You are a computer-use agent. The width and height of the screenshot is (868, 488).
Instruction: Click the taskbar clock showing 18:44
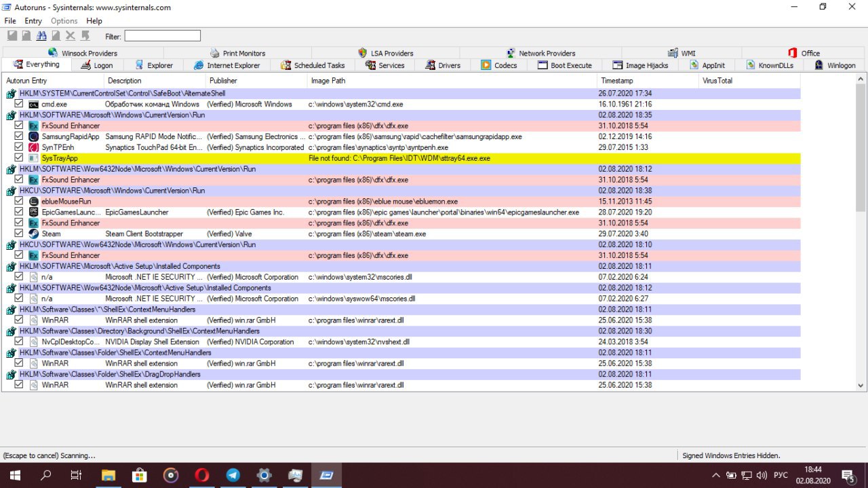point(813,475)
